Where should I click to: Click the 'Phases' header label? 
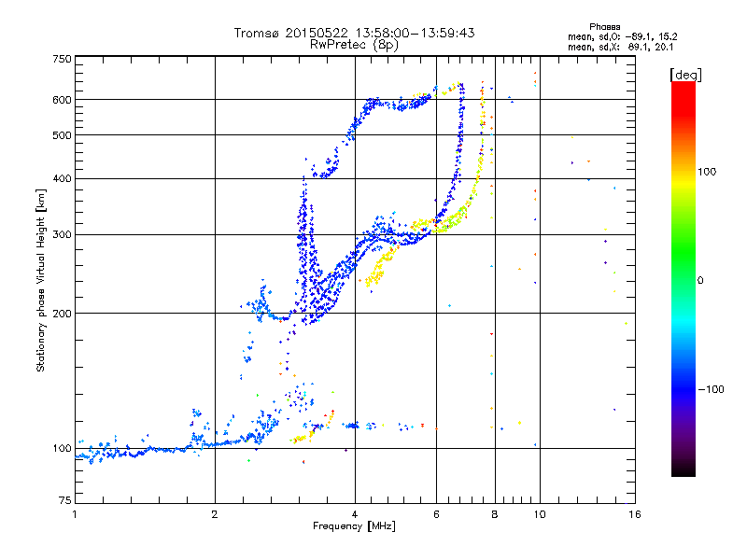coord(604,27)
